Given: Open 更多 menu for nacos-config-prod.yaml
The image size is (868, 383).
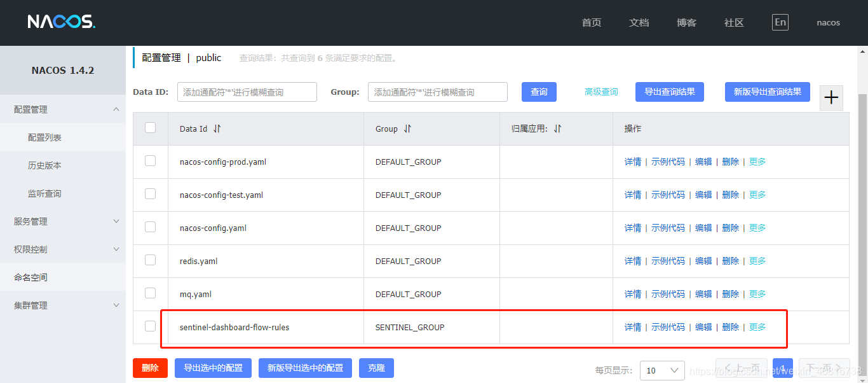Looking at the screenshot, I should pyautogui.click(x=757, y=162).
